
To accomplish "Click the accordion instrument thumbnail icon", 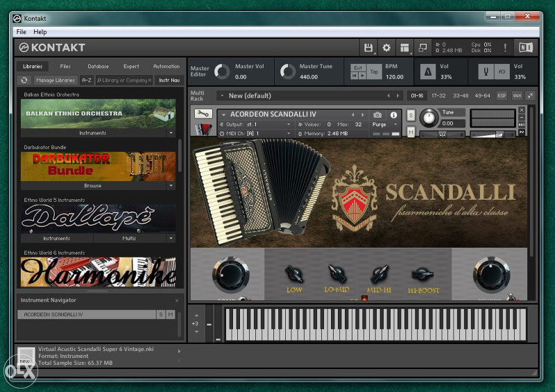I will click(x=203, y=129).
